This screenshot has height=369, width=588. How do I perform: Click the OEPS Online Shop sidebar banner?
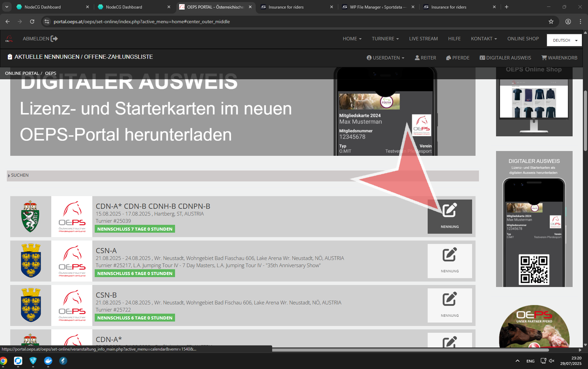click(x=534, y=101)
